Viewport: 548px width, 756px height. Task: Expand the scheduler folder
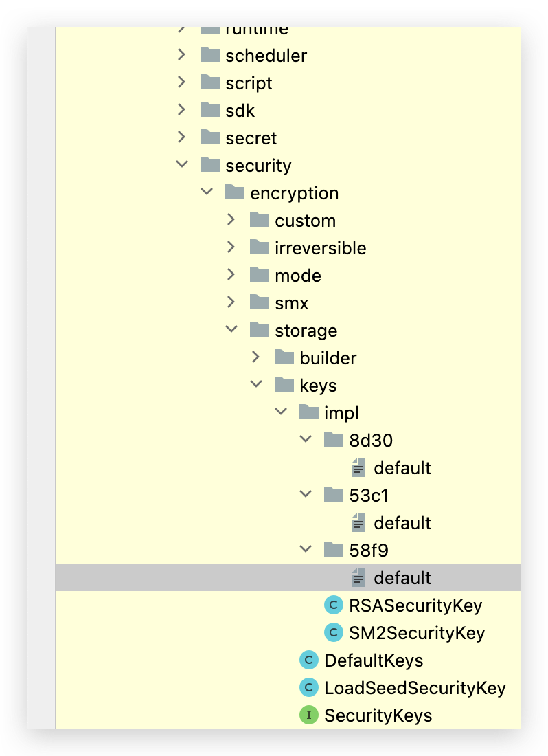(x=181, y=55)
